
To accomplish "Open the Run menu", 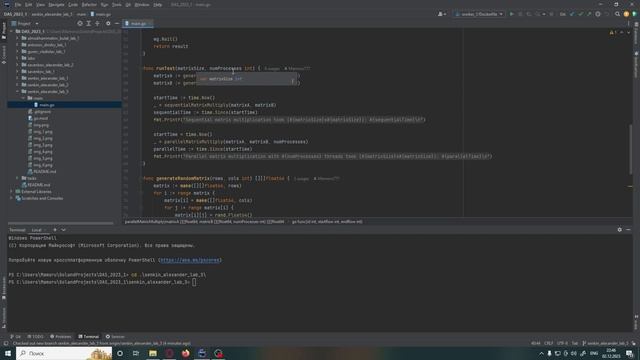I will click(x=104, y=4).
